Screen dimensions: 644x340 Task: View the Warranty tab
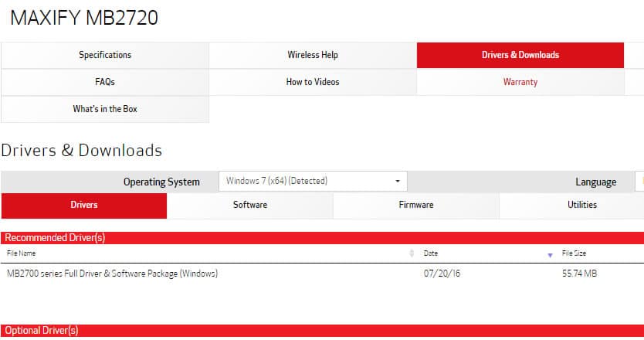pyautogui.click(x=520, y=82)
